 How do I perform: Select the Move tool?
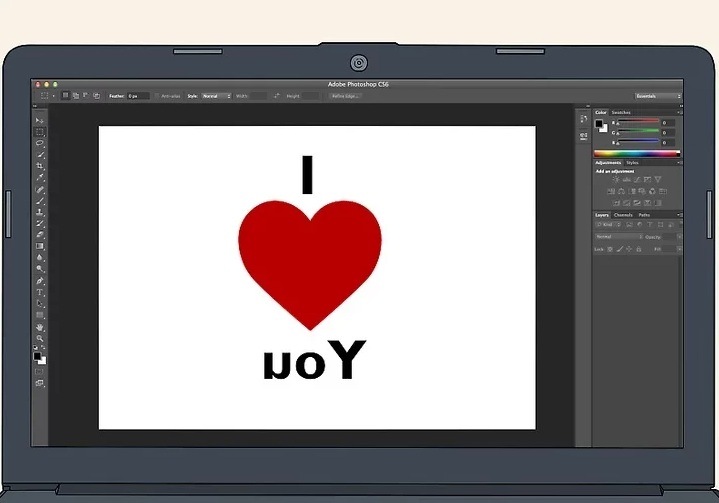click(x=39, y=120)
